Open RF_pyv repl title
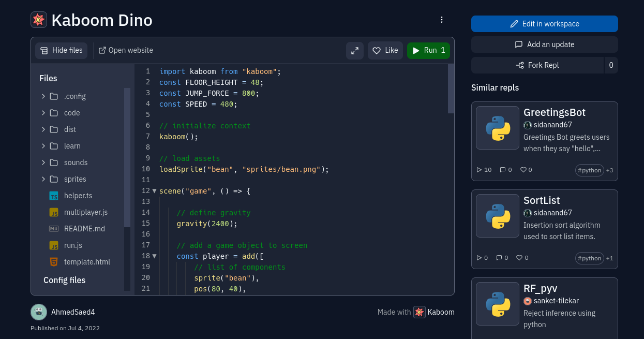The height and width of the screenshot is (339, 644). click(x=540, y=288)
